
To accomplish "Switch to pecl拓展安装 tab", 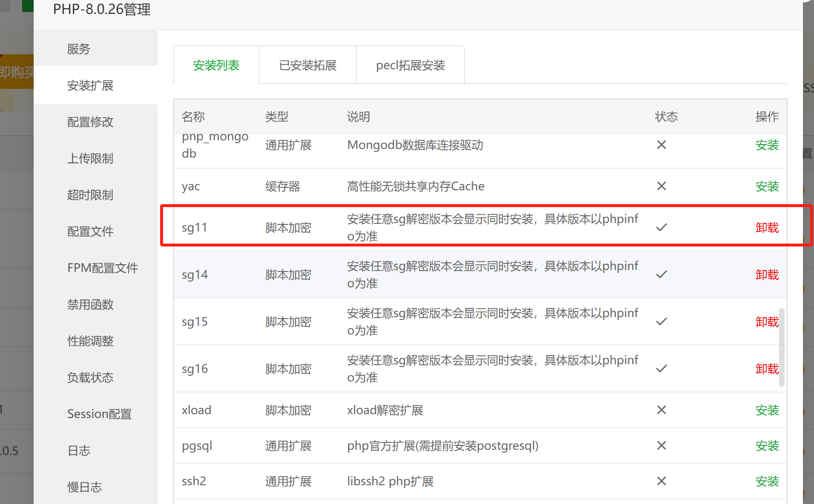I will point(411,65).
